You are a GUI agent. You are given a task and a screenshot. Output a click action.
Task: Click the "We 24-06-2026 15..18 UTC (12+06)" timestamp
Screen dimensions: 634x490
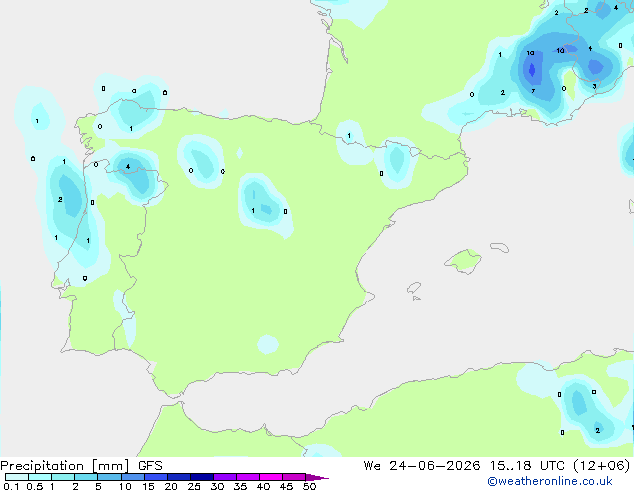[497, 466]
